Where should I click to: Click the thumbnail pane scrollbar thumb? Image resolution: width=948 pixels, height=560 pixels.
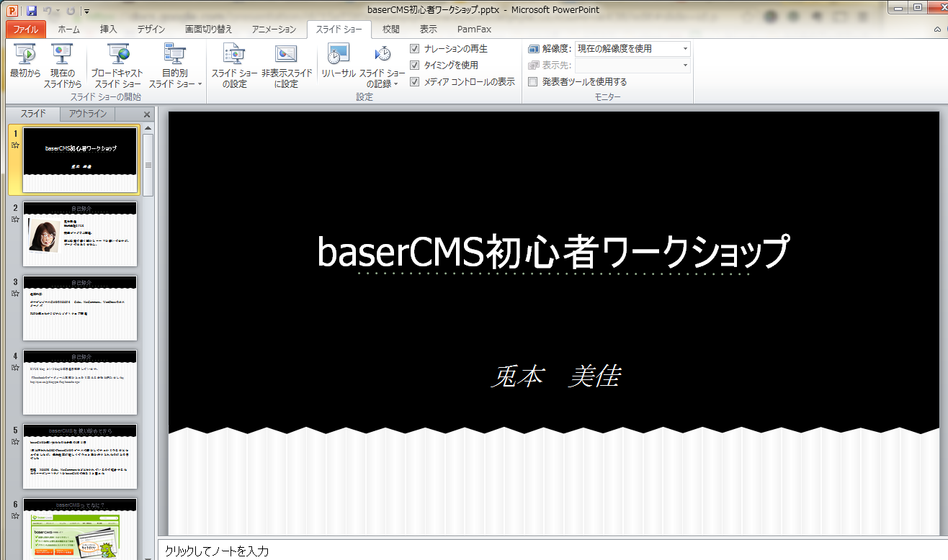point(148,165)
